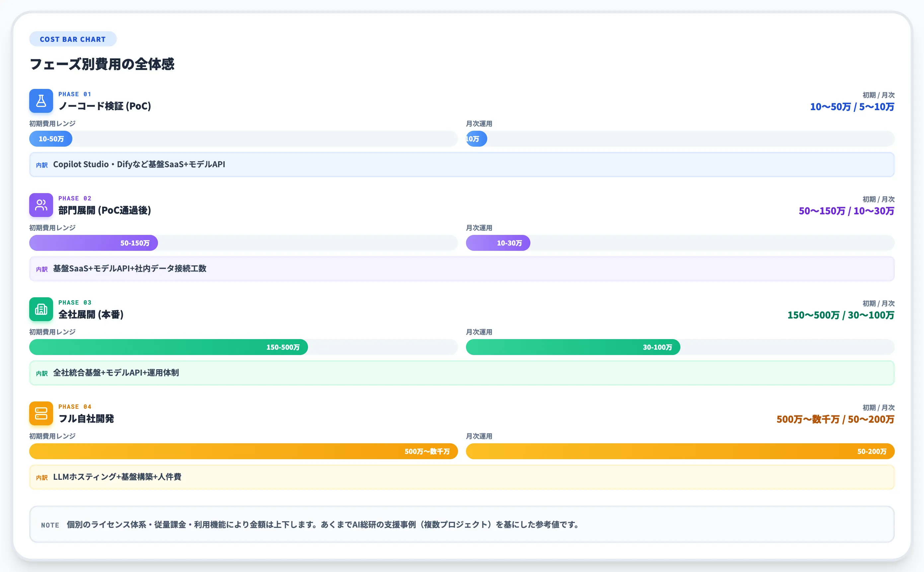This screenshot has height=572, width=924.
Task: Click the PHASE 01 label
Action: point(75,94)
